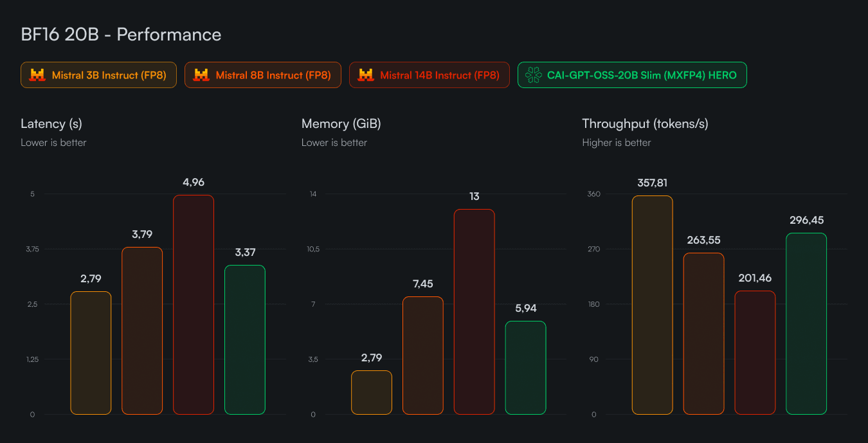This screenshot has width=868, height=443.
Task: Click the red memory bar labeled 13
Action: (474, 312)
